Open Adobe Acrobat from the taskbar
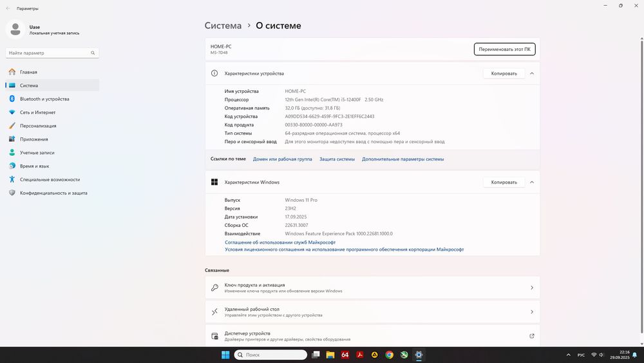Viewport: 644px width, 363px height. (x=360, y=355)
